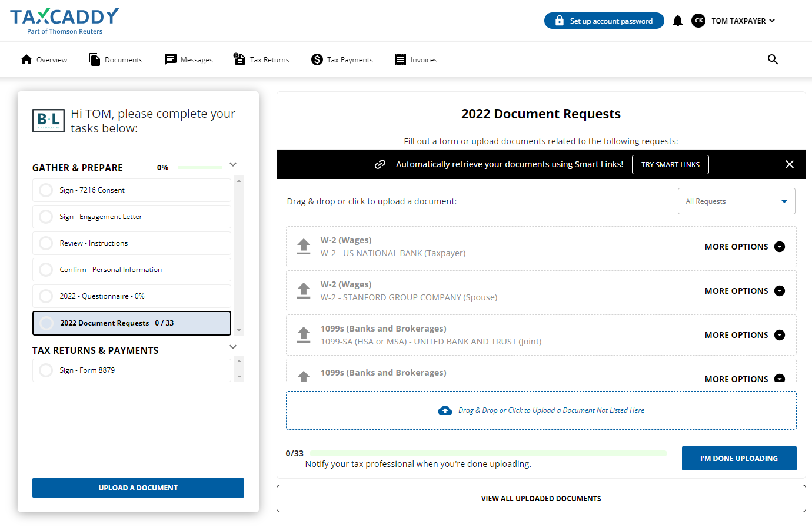Click upload area for document not listed
Viewport: 812px width, 527px height.
pyautogui.click(x=541, y=410)
